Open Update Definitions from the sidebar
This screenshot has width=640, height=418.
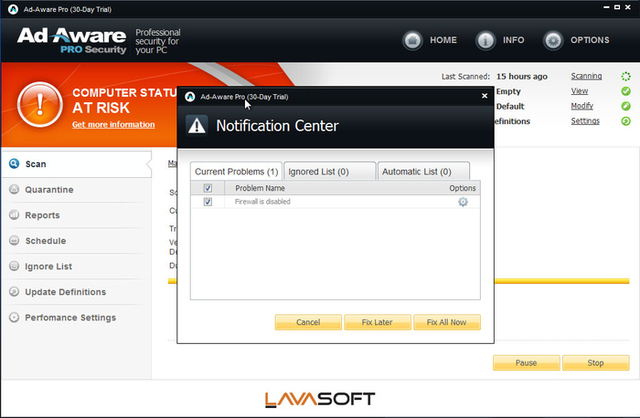click(x=77, y=292)
